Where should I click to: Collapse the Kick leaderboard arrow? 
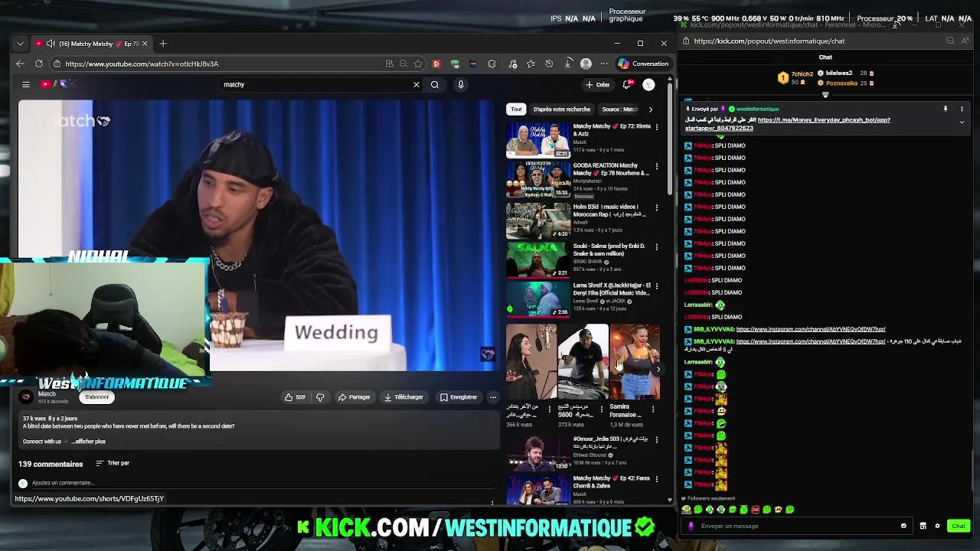pyautogui.click(x=825, y=95)
